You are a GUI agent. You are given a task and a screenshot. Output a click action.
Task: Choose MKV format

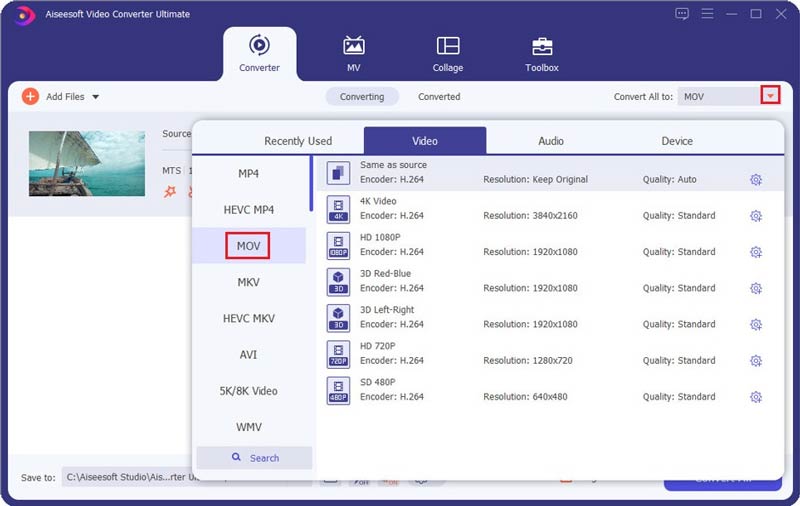248,282
